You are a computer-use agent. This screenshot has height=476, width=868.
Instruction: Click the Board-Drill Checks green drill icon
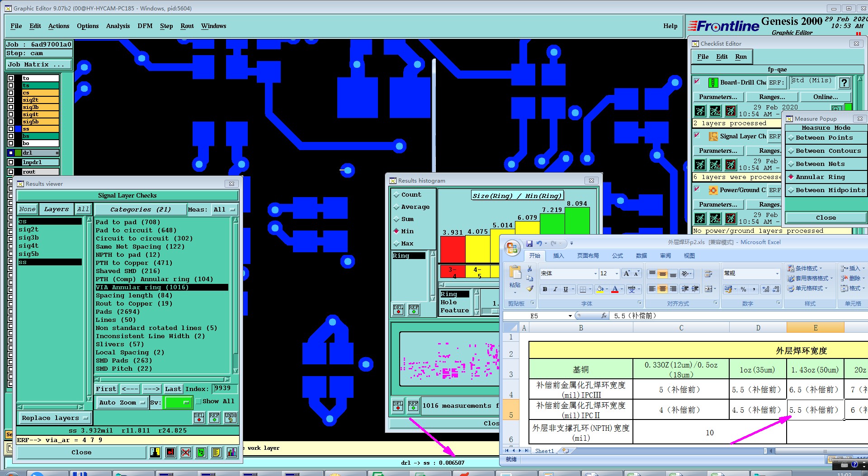[713, 82]
